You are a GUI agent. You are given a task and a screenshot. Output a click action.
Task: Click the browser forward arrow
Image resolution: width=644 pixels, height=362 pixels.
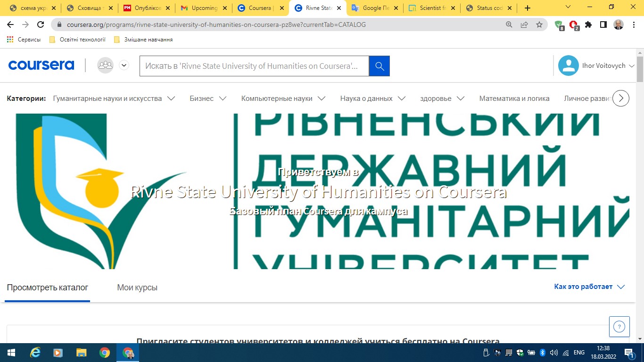click(x=25, y=25)
